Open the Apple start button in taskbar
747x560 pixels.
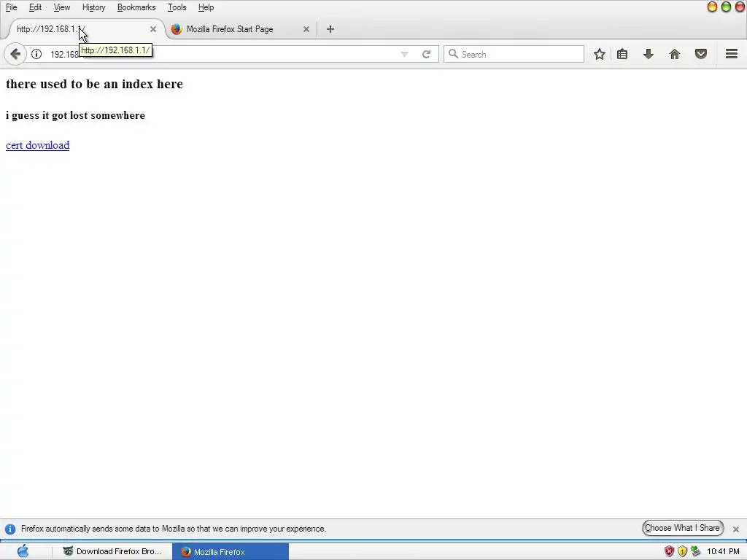[23, 551]
